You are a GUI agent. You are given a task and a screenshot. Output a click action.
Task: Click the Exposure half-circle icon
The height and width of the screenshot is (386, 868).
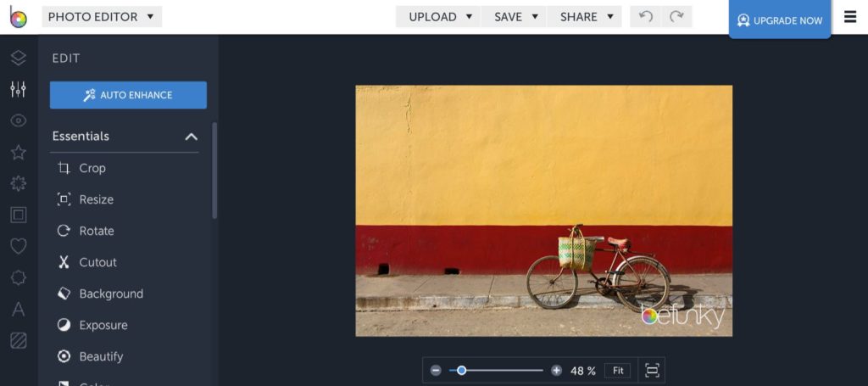coord(64,325)
